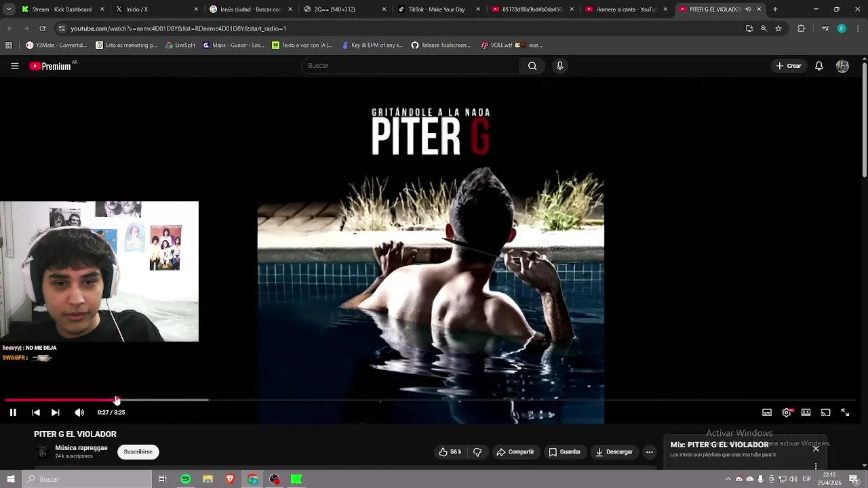The image size is (868, 488).
Task: Bookmark this page with star icon
Action: [778, 28]
